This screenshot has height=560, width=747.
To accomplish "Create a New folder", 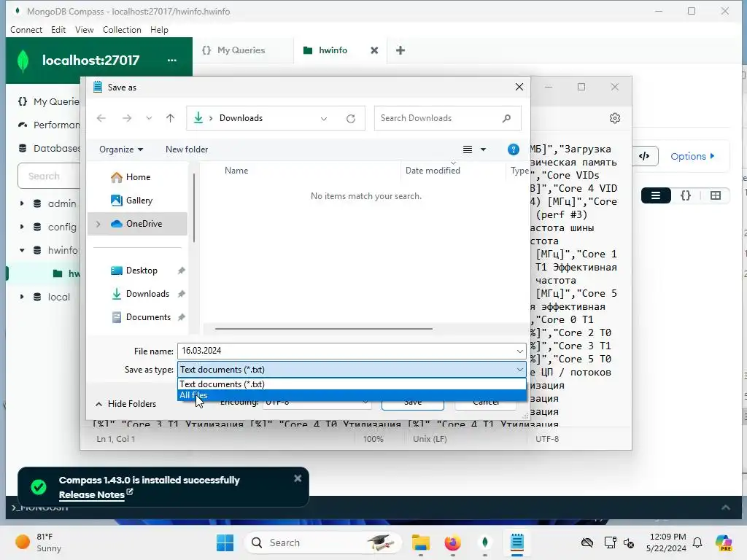I will (x=187, y=149).
